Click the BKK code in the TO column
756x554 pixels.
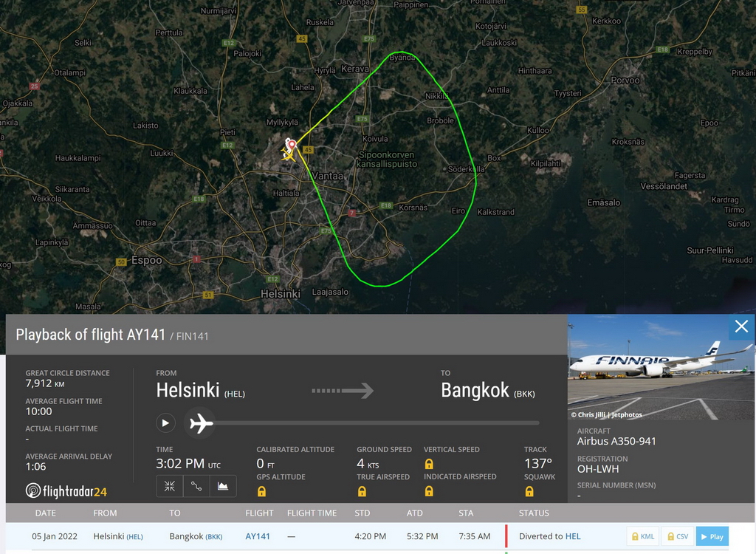click(214, 536)
